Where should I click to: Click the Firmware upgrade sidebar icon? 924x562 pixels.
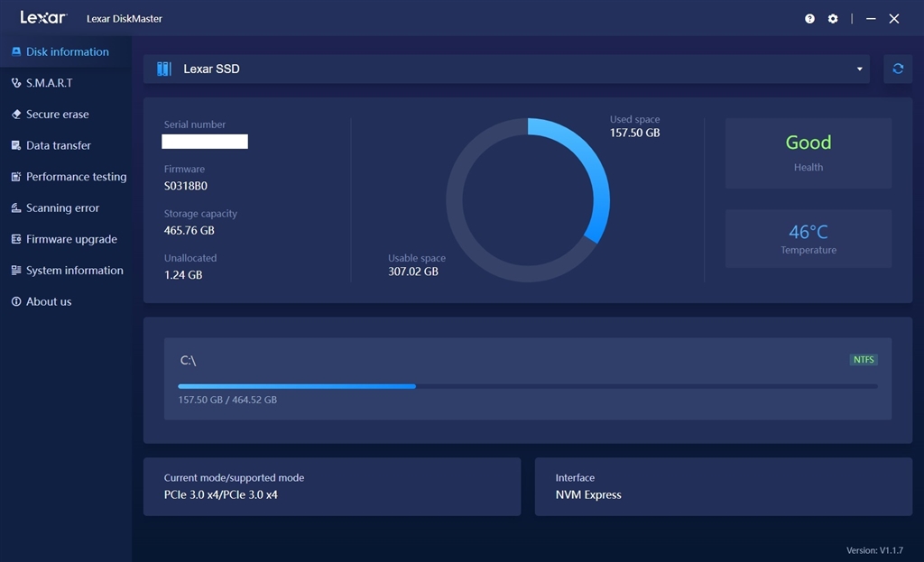[16, 239]
